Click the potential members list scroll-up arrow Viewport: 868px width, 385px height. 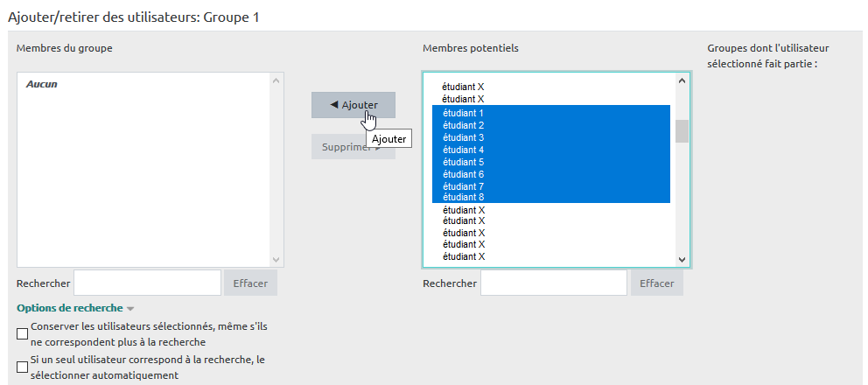(x=682, y=81)
